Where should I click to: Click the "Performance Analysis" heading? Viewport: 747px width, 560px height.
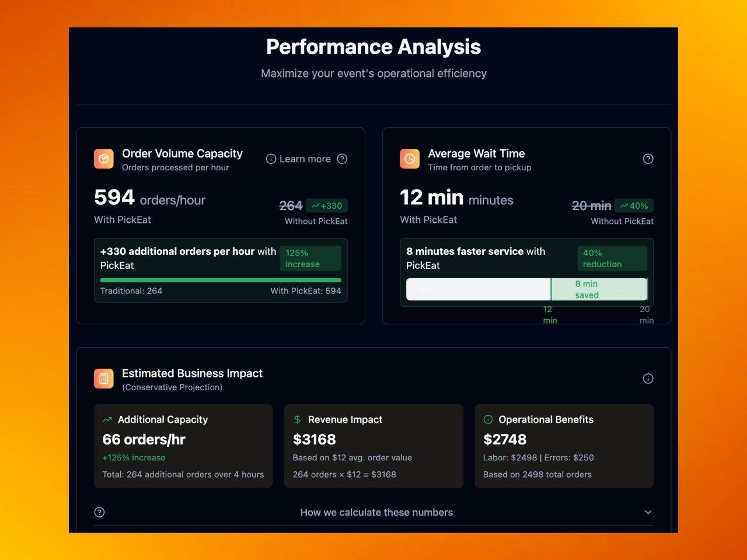coord(373,47)
